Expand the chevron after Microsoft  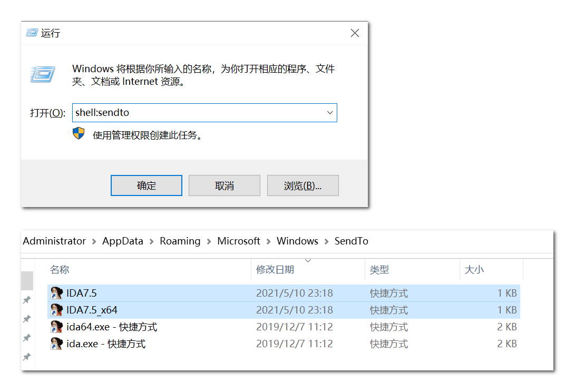tap(268, 241)
